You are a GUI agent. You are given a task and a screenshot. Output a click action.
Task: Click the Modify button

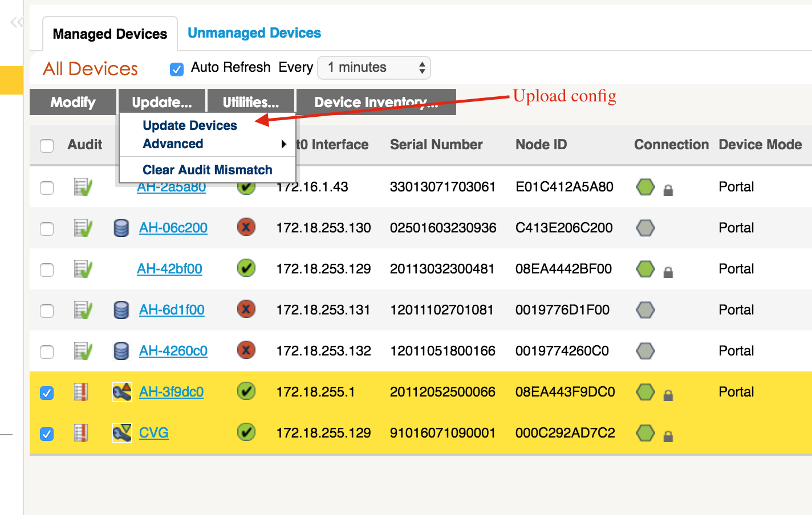(x=73, y=103)
